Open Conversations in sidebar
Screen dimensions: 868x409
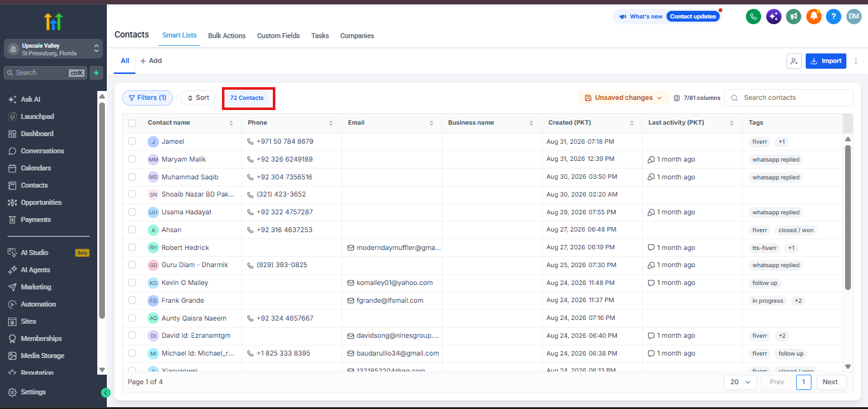[x=43, y=151]
